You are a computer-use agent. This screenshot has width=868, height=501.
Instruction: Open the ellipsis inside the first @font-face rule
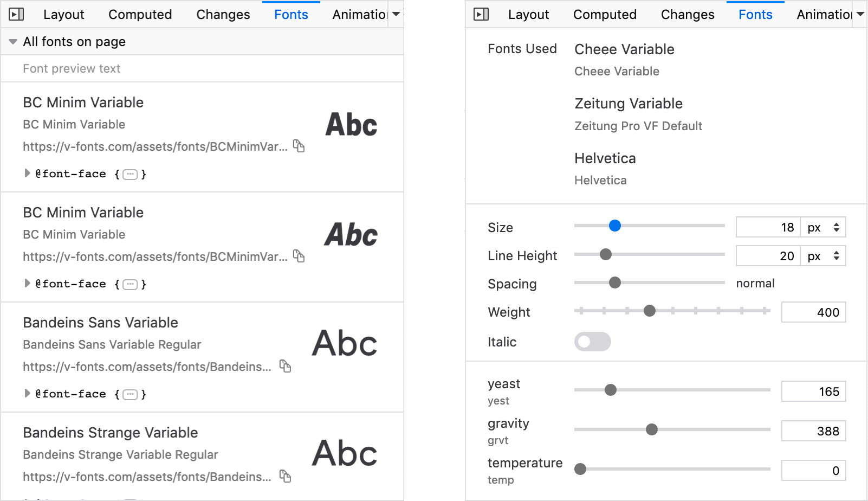click(130, 174)
